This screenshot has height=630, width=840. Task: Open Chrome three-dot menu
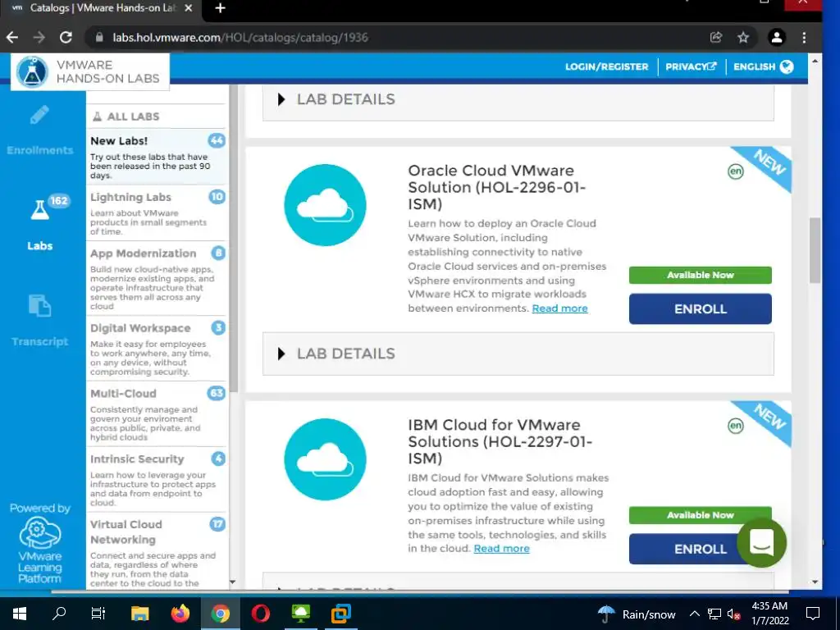(804, 38)
